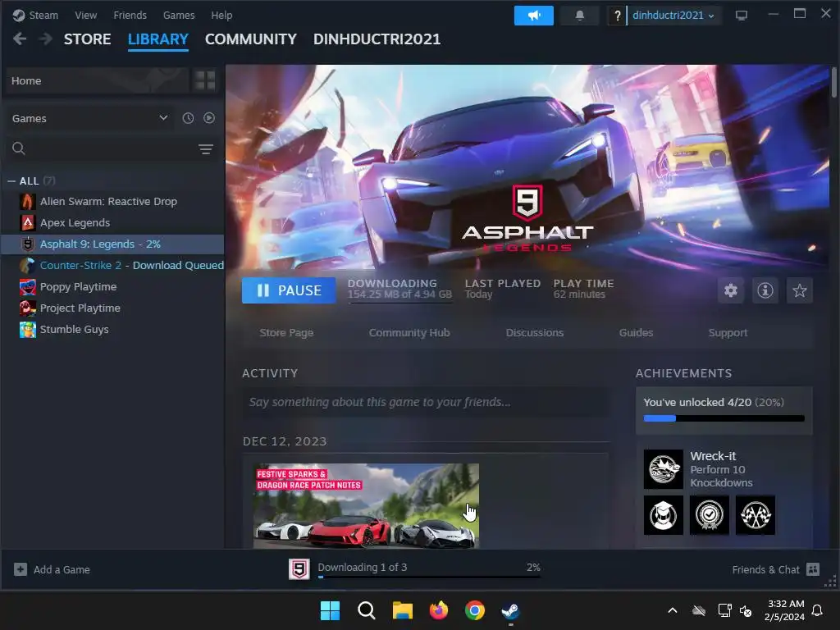Click the achievements 4/20 progress bar
This screenshot has height=630, width=840.
coord(724,418)
